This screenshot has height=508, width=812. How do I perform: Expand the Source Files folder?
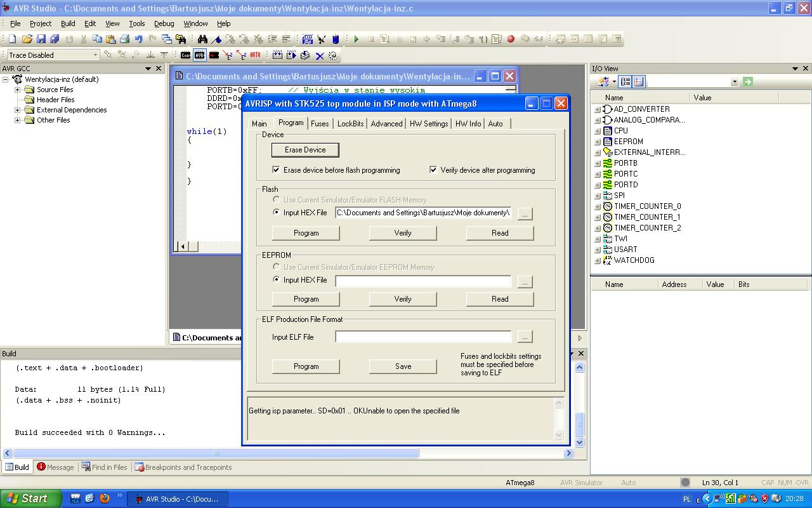coord(18,90)
